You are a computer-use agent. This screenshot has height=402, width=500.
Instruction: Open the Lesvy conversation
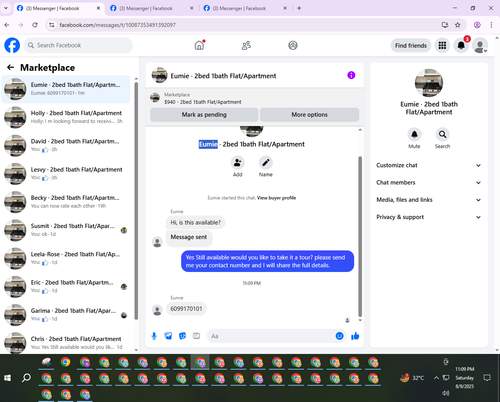coord(66,173)
